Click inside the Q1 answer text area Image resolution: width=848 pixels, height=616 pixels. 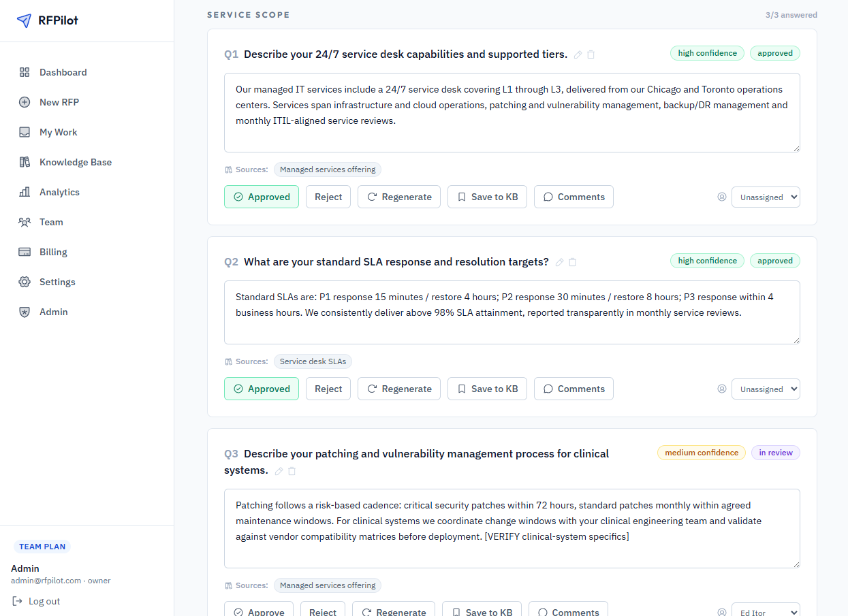click(512, 112)
